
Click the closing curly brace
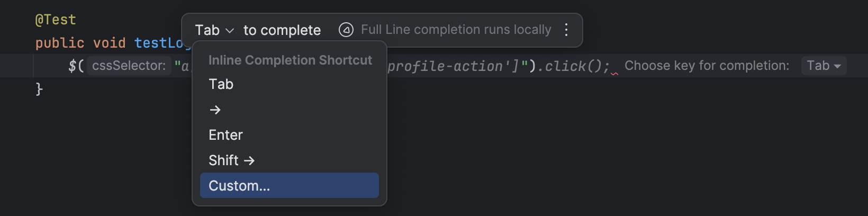click(39, 88)
